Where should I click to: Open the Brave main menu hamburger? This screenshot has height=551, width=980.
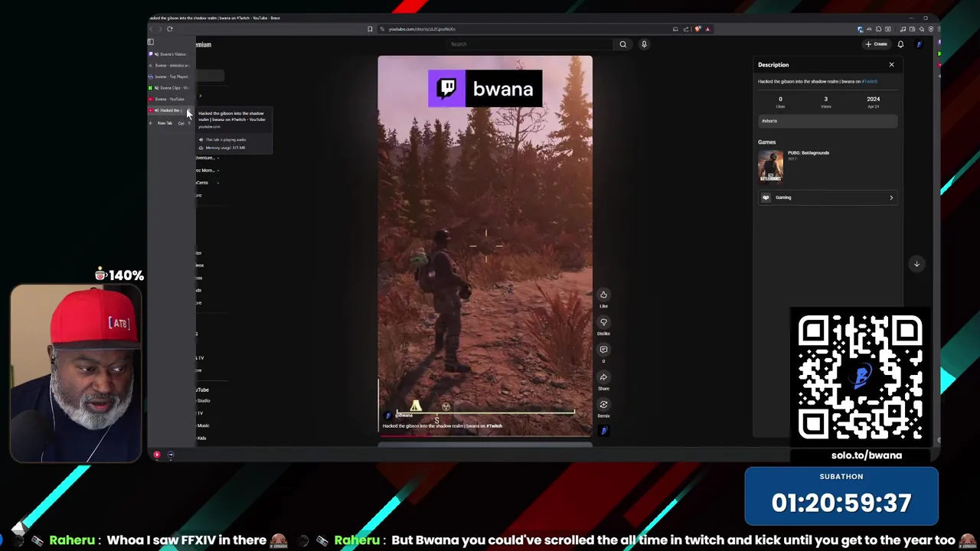pyautogui.click(x=939, y=29)
